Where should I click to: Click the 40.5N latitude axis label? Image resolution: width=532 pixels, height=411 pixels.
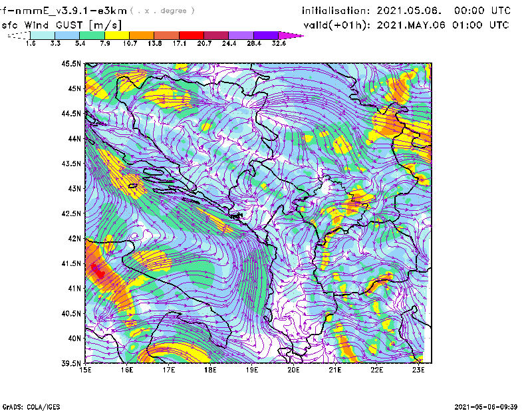71,313
